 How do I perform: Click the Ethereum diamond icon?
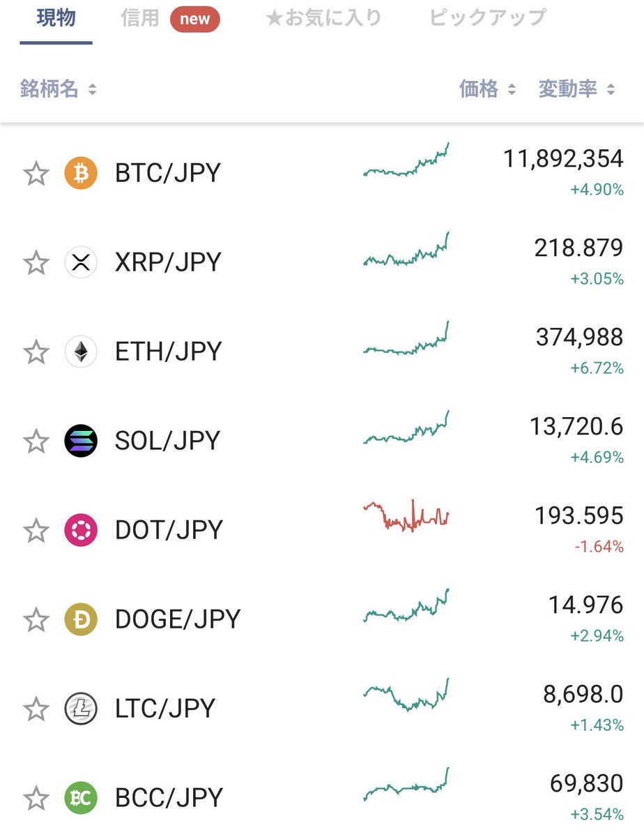pos(81,352)
